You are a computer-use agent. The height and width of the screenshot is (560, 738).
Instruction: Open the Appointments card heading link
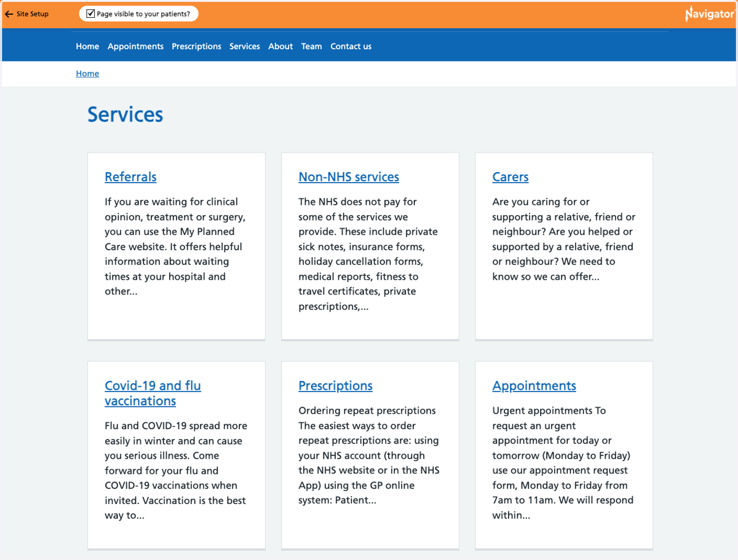click(534, 385)
